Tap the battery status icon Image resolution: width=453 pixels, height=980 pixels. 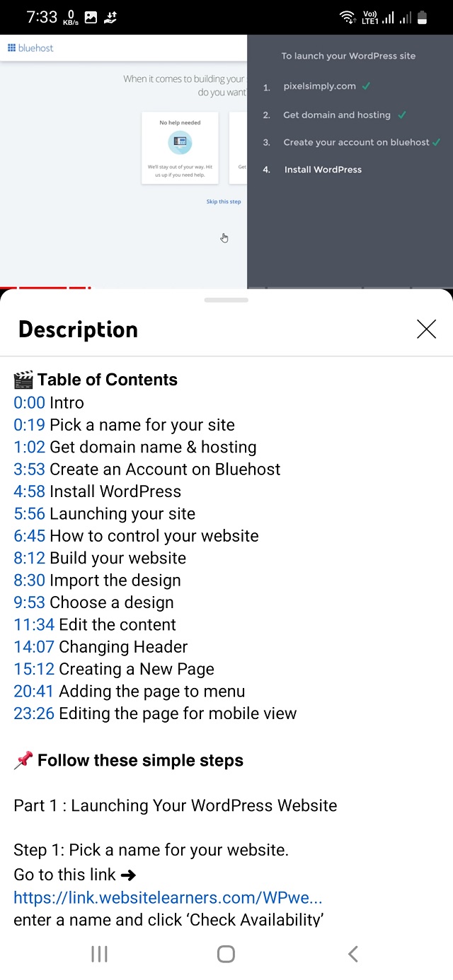(423, 18)
